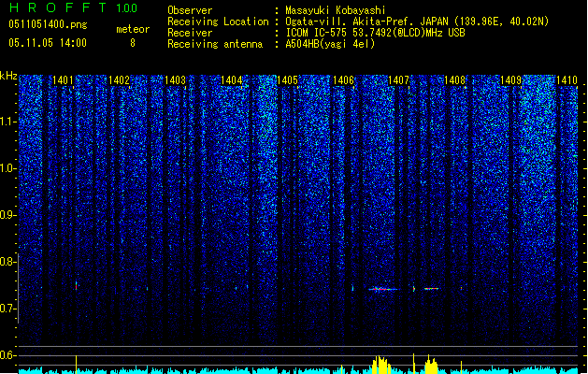Click the HROFFT 1.0.0 title text
The image size is (588, 374).
(x=74, y=7)
